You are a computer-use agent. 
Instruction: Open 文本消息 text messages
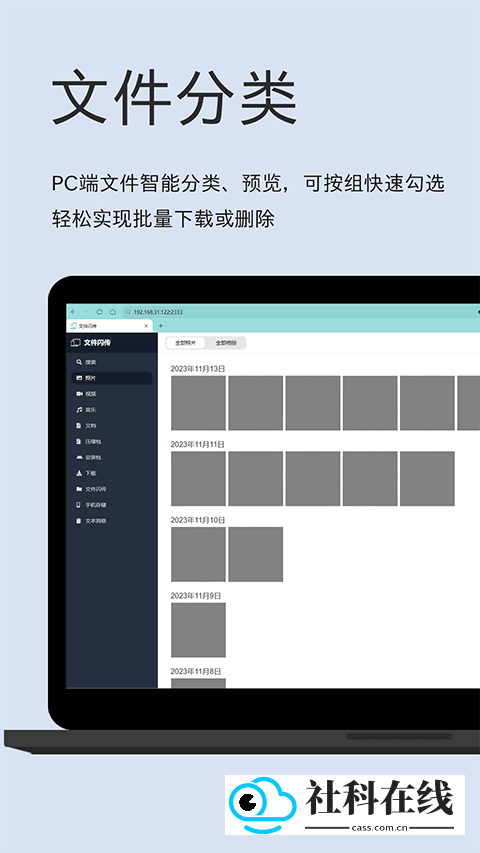tap(111, 521)
